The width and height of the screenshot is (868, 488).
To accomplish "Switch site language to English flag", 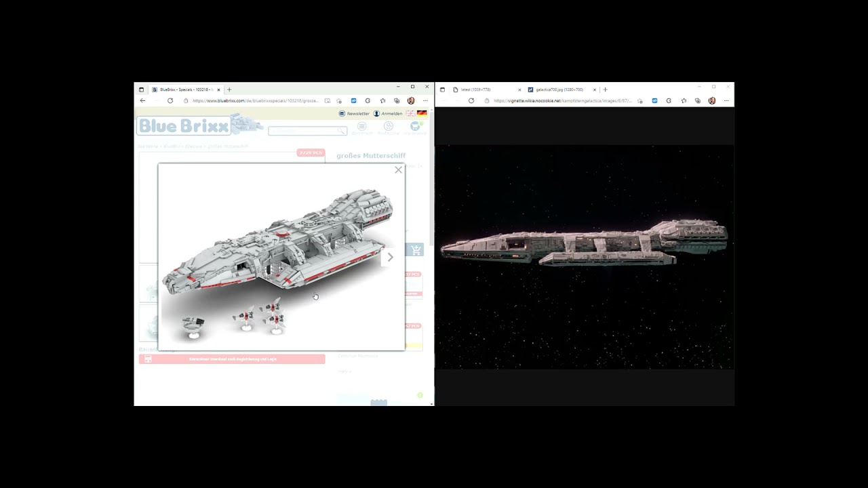I will coord(411,113).
